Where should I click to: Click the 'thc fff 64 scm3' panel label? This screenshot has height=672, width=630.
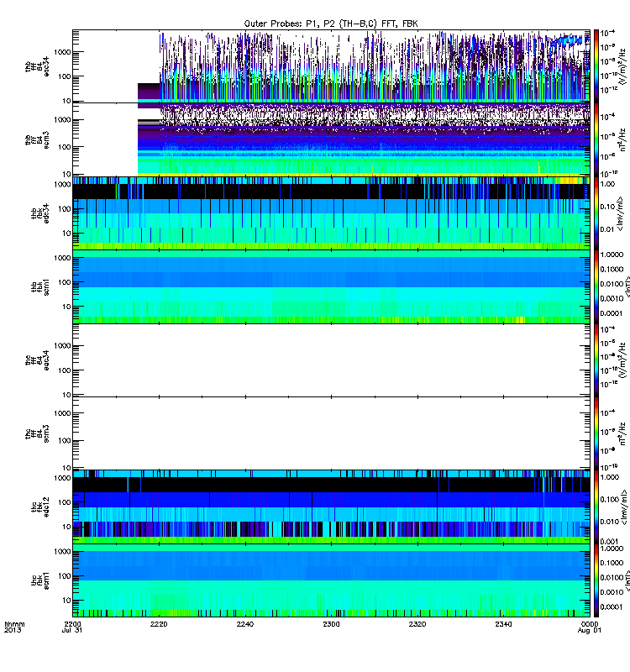[x=37, y=433]
